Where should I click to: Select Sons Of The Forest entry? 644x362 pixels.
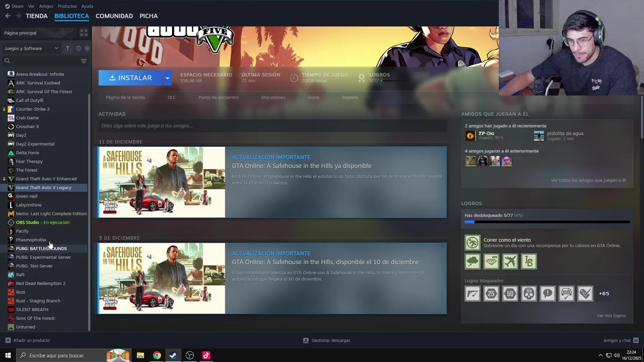tap(35, 318)
